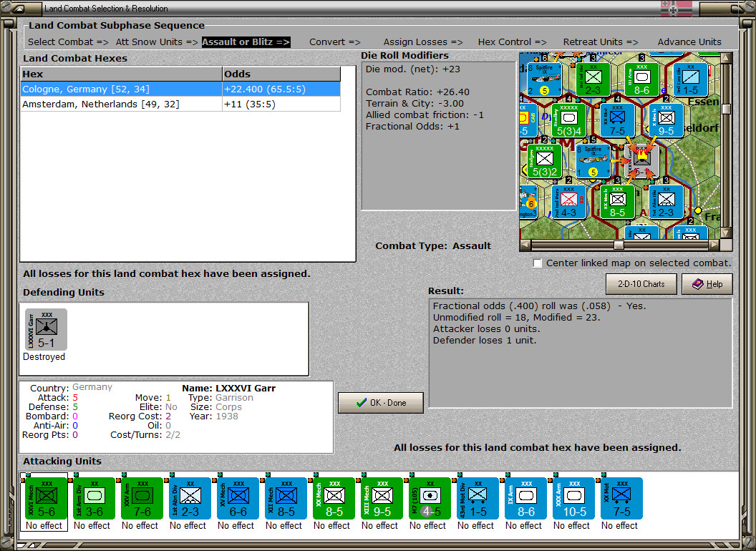
Task: Select the XX Mot 7-5 attacking unit
Action: pos(622,499)
